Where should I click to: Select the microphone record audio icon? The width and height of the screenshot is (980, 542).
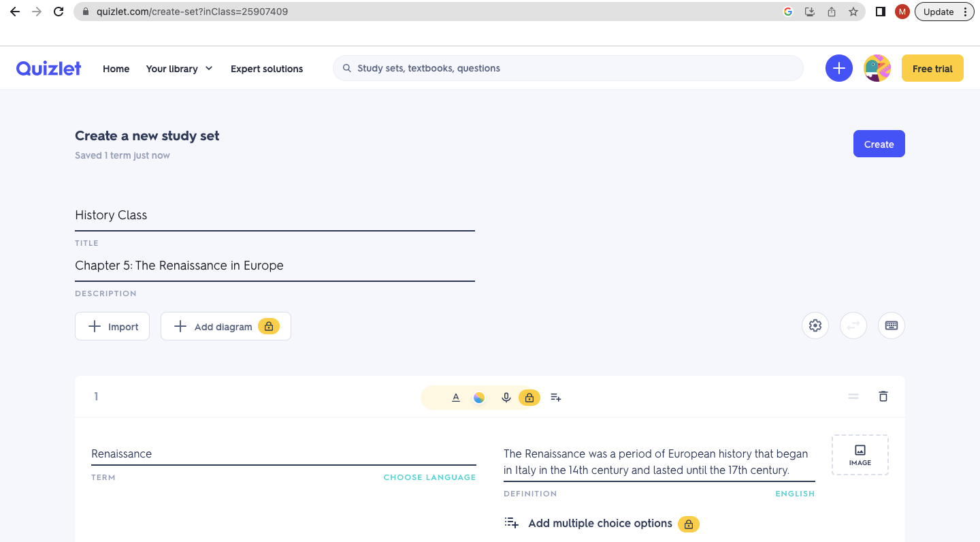pos(506,398)
